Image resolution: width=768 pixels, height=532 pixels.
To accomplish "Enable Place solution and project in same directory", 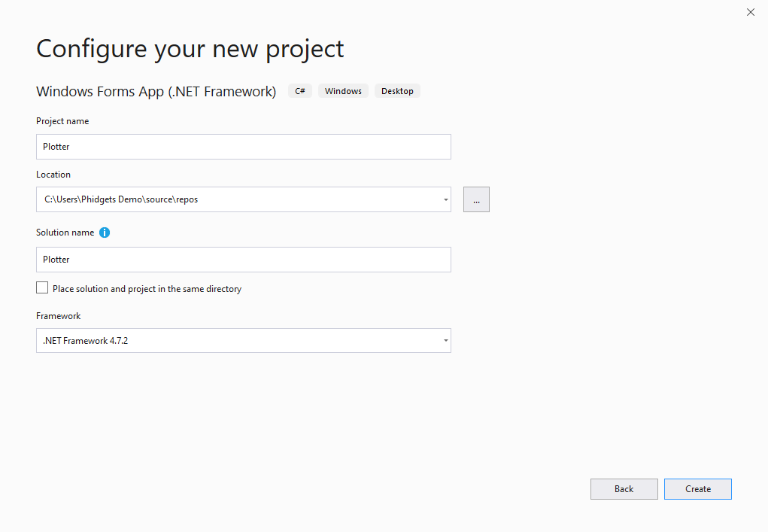I will click(x=42, y=288).
